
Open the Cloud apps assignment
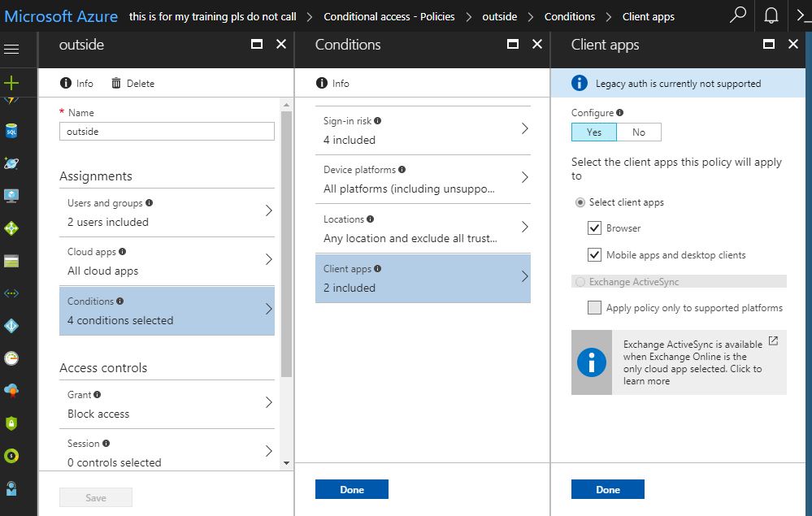coord(167,261)
